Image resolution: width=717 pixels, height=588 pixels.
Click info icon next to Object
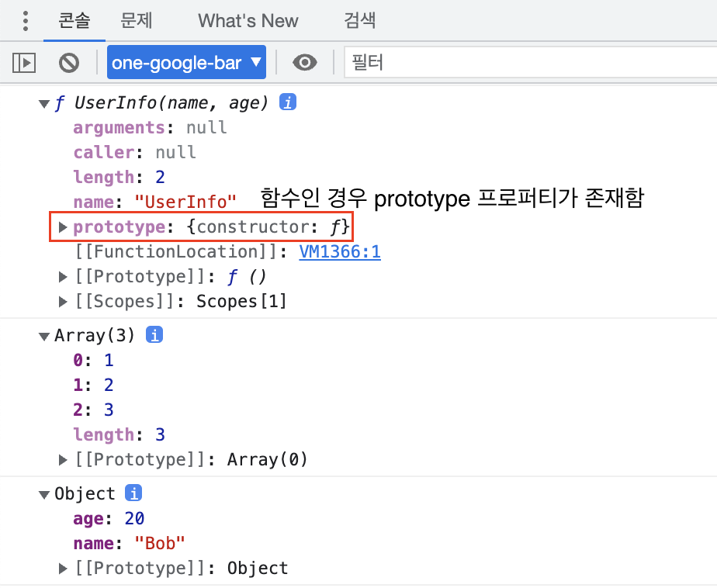click(133, 493)
